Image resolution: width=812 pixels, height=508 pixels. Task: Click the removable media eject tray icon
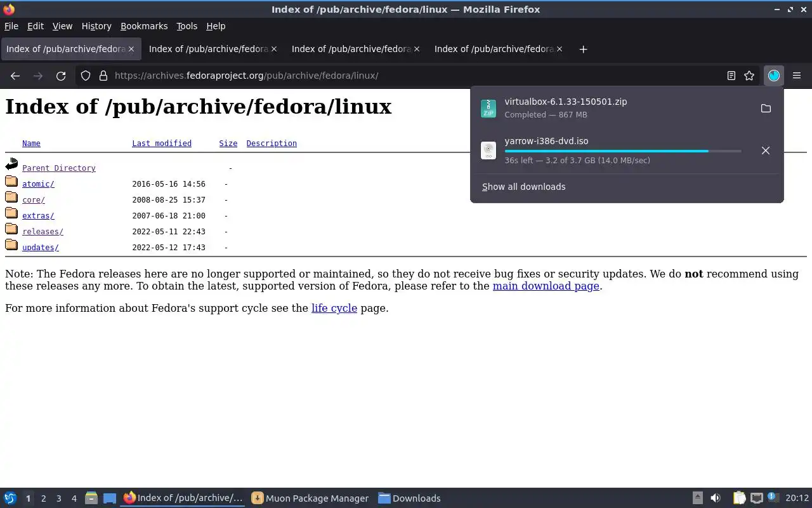(697, 498)
